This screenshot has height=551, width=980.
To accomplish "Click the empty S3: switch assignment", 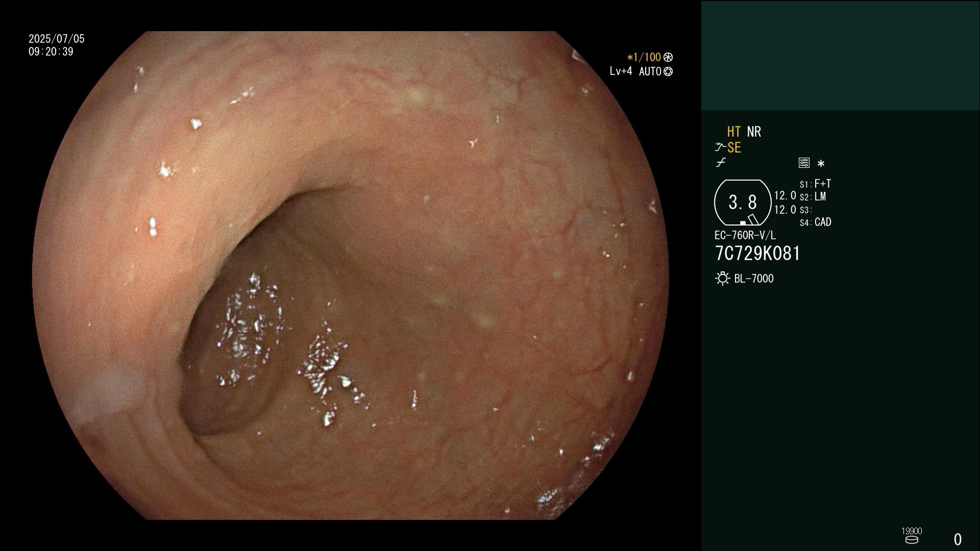I will tap(805, 210).
